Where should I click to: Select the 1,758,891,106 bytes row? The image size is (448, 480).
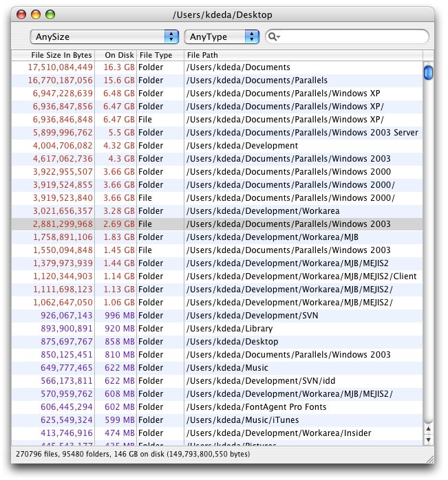(217, 237)
